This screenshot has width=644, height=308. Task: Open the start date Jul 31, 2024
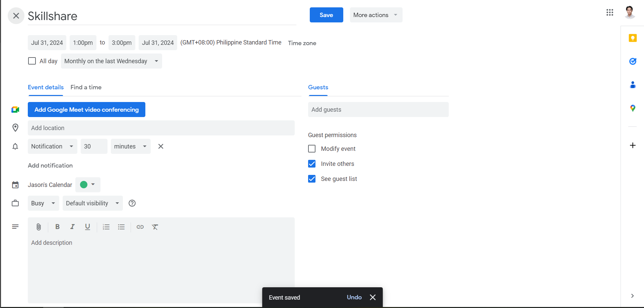(x=47, y=43)
